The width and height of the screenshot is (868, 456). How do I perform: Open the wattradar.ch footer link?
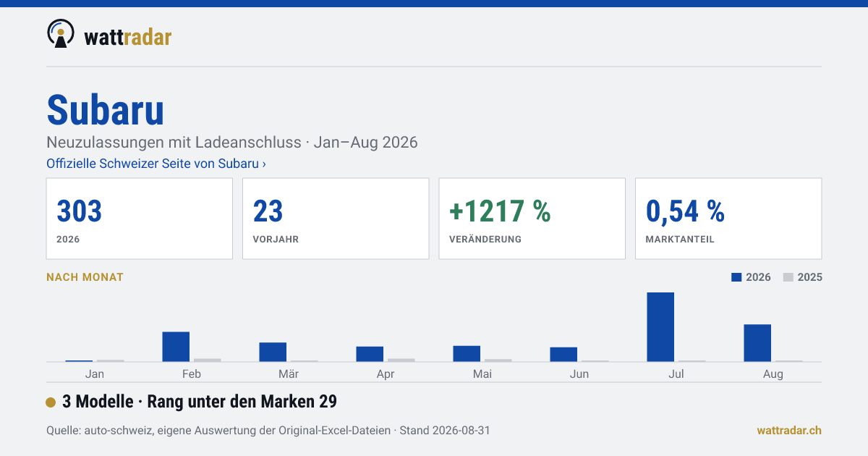[x=789, y=430]
